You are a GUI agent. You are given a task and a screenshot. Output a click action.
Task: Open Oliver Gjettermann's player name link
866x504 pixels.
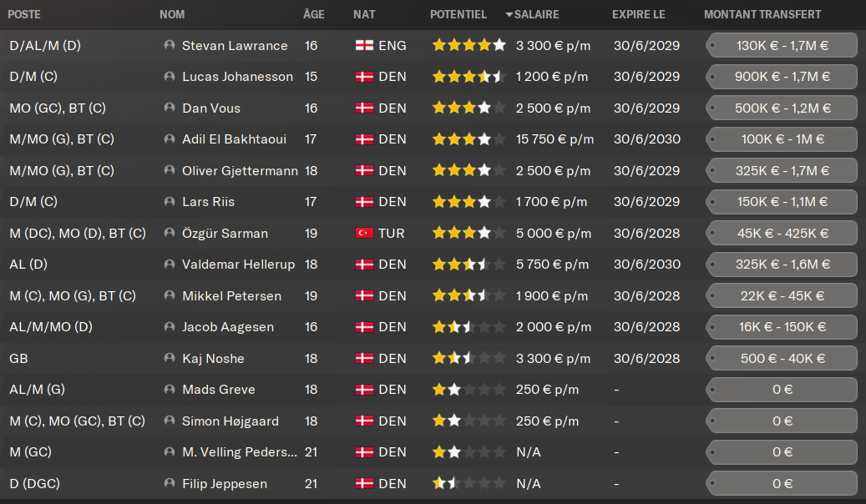[x=240, y=171]
